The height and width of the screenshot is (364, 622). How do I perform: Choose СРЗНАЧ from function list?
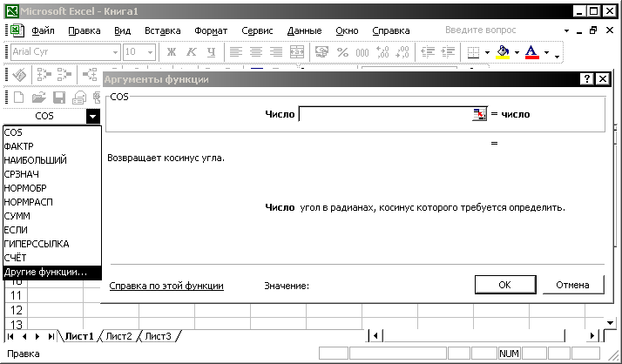coord(52,174)
